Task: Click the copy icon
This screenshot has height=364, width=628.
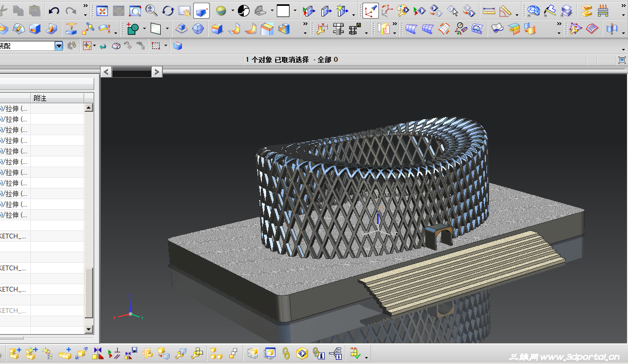Action: click(x=18, y=11)
